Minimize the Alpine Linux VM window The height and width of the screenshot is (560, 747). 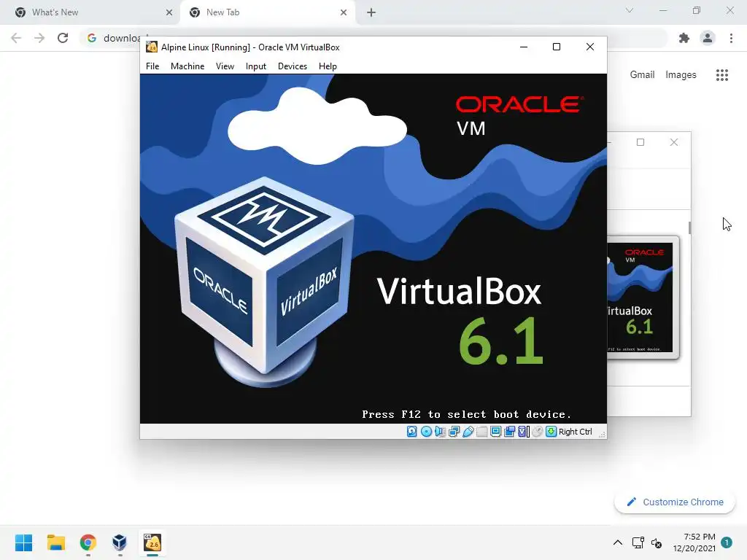[524, 47]
